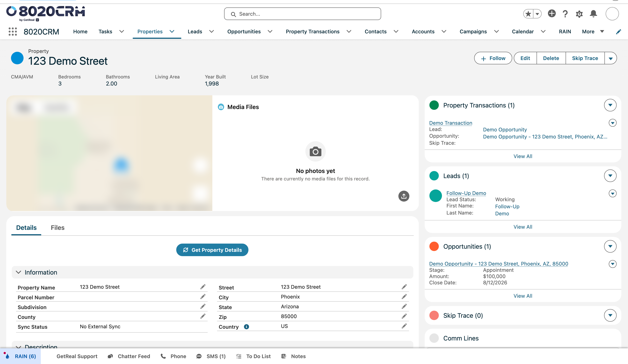628x364 pixels.
Task: Click the global actions plus icon
Action: 552,14
